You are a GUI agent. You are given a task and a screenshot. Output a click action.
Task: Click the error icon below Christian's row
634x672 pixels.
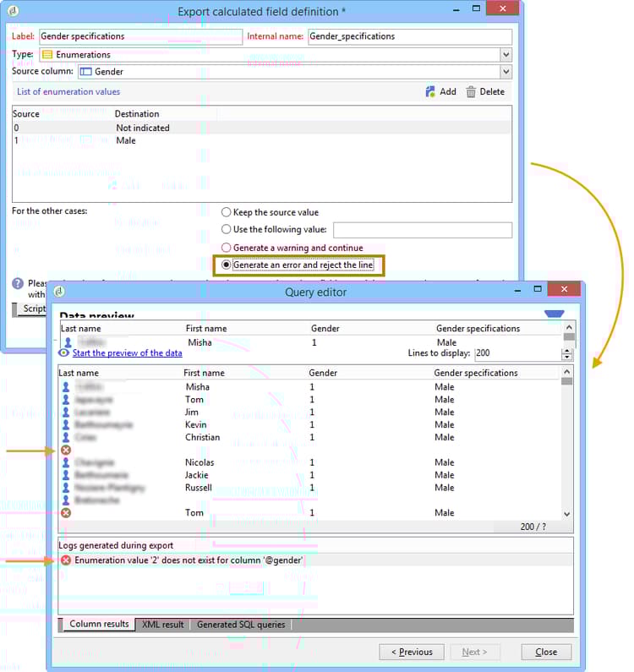(x=66, y=450)
